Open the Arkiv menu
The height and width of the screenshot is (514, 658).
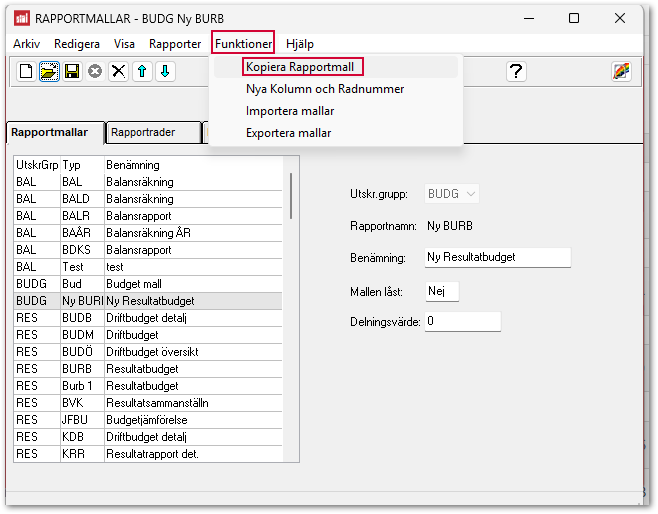(26, 44)
